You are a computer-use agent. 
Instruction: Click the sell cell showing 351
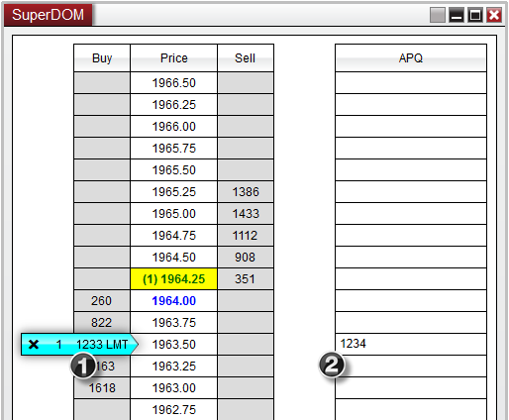tap(246, 279)
